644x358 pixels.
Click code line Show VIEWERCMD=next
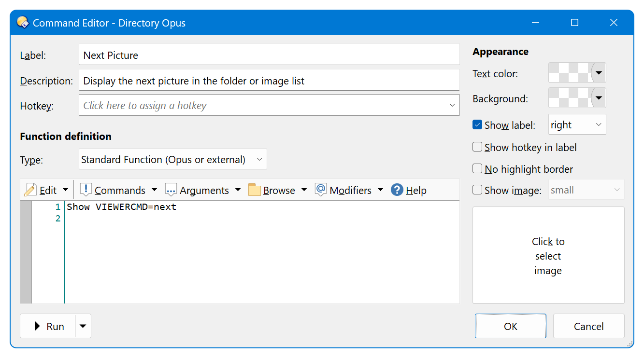(122, 207)
